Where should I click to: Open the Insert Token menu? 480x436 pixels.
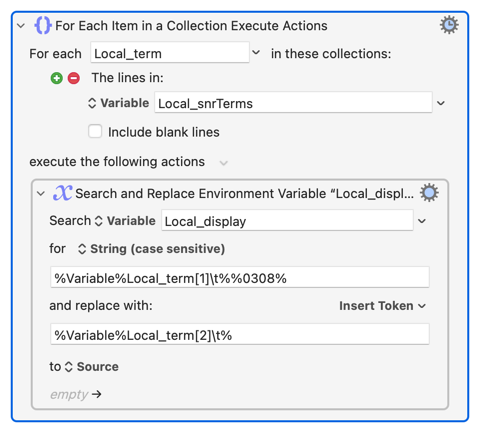coord(382,306)
